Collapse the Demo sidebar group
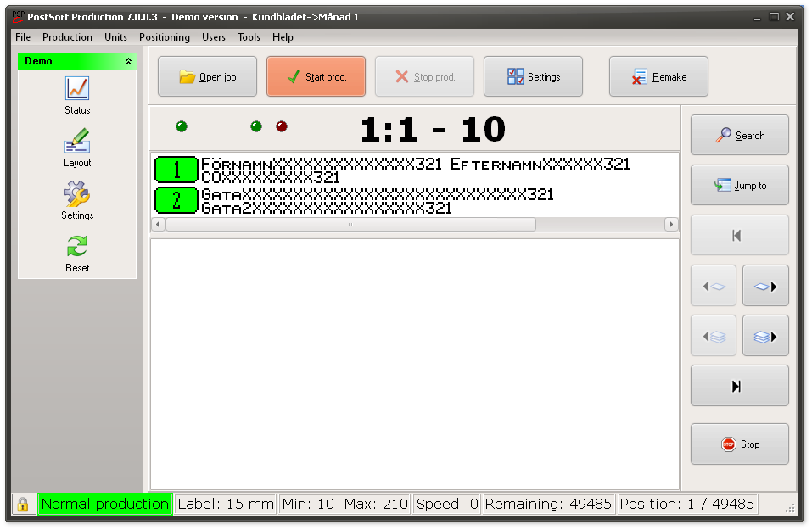The height and width of the screenshot is (530, 812). point(128,61)
